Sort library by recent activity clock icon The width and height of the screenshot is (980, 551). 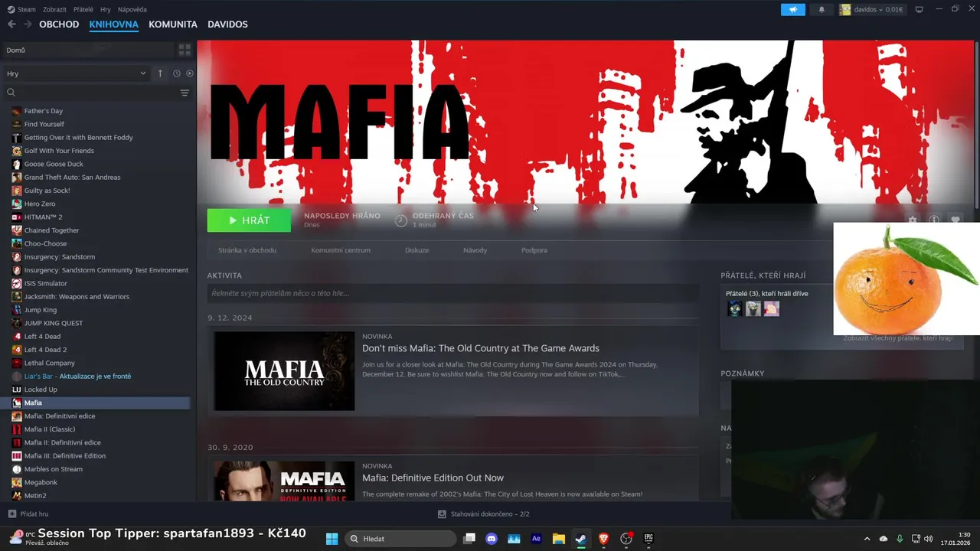click(x=176, y=73)
